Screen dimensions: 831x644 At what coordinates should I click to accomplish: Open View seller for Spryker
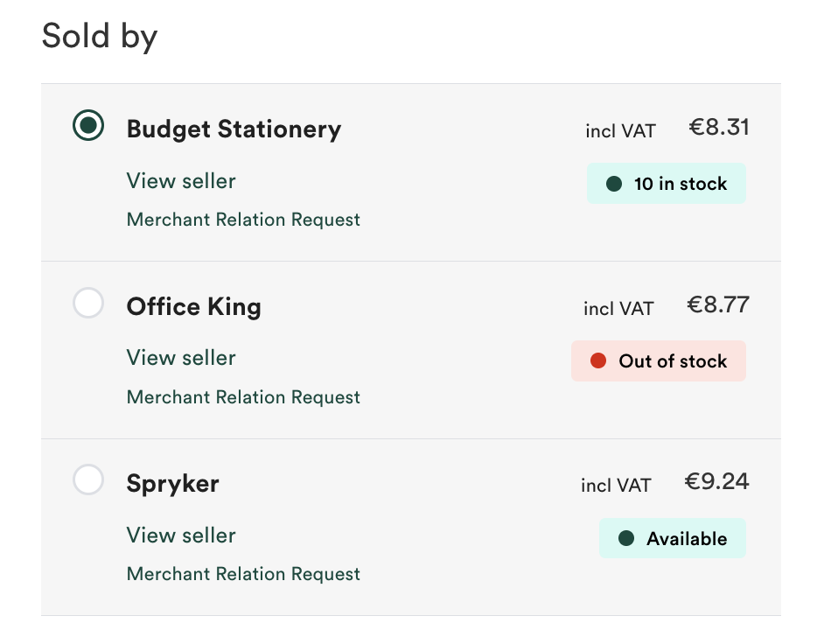(x=181, y=535)
